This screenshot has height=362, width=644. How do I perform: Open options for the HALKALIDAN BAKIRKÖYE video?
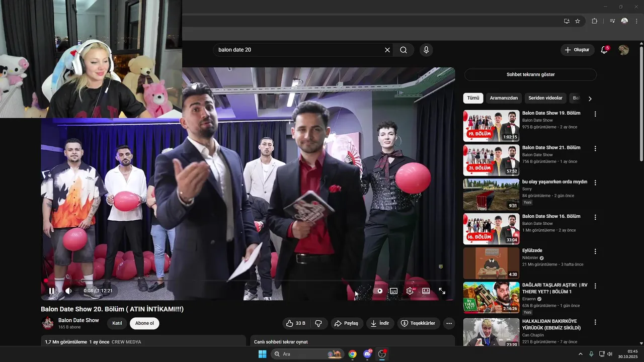click(595, 322)
